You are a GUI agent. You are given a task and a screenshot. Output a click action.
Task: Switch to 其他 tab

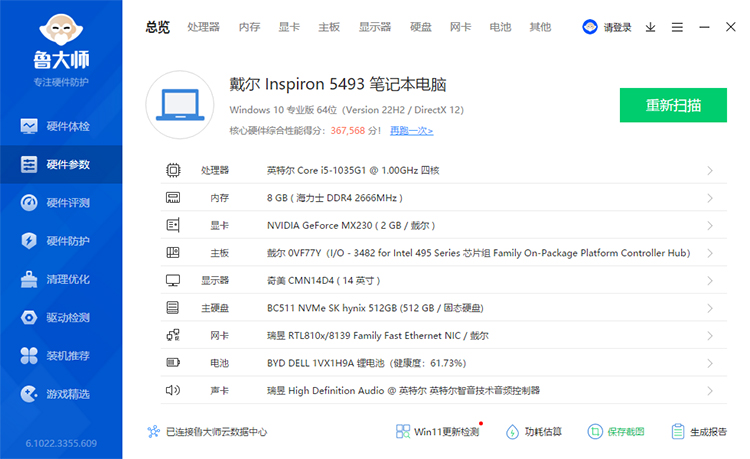pyautogui.click(x=540, y=27)
